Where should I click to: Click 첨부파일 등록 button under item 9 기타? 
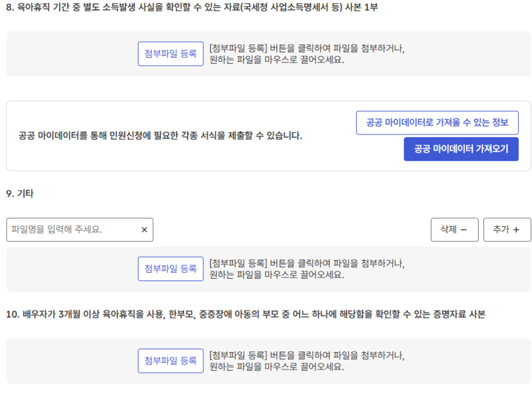(171, 269)
